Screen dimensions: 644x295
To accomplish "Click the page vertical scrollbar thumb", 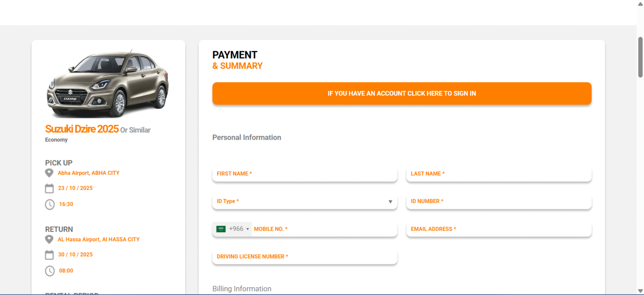I will coord(640,57).
